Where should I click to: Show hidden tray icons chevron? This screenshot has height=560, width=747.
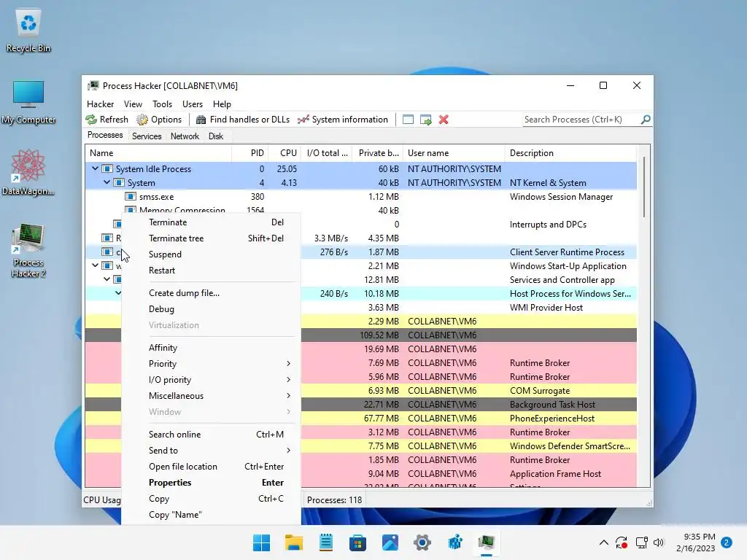603,542
